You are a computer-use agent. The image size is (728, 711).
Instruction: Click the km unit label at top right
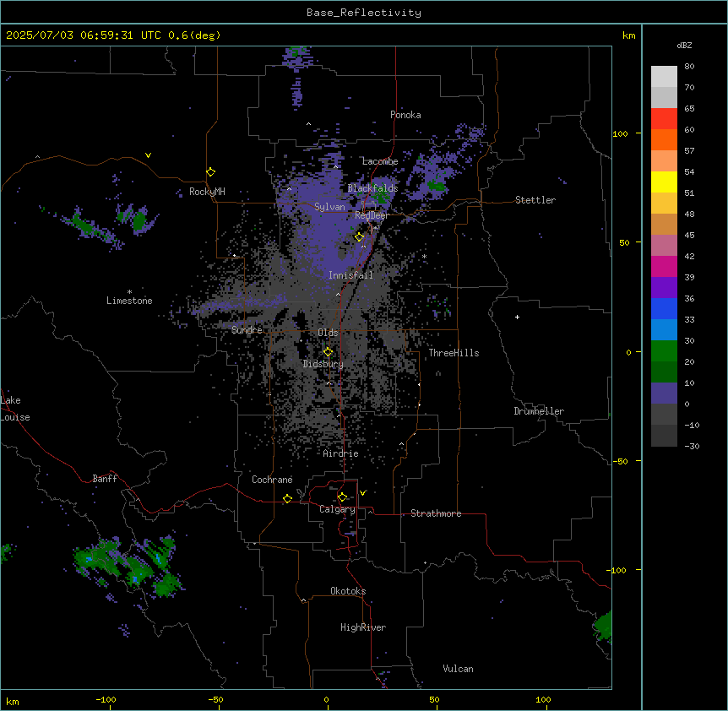point(628,35)
